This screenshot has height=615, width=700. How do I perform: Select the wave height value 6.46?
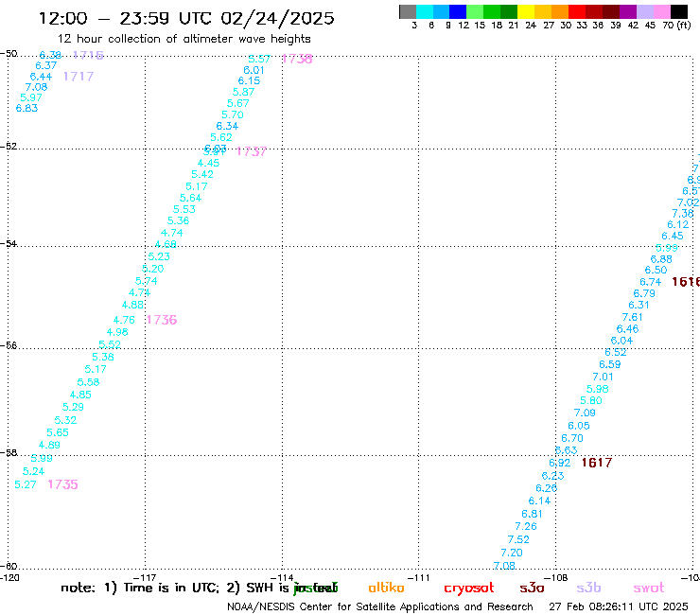coord(628,329)
